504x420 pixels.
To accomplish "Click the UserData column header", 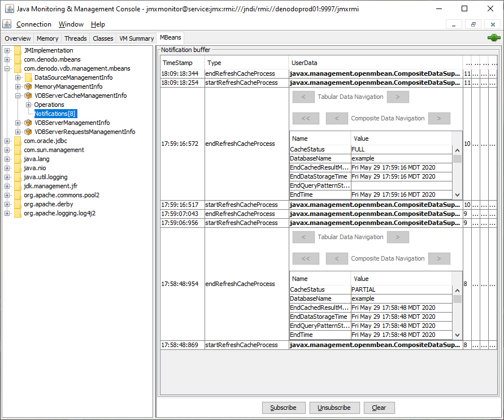I will [x=375, y=63].
